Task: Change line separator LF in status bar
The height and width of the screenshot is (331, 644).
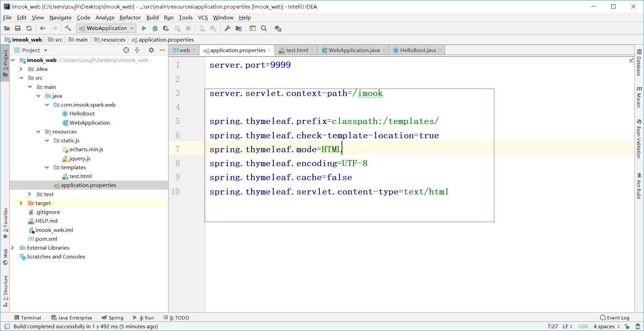Action: 568,326
